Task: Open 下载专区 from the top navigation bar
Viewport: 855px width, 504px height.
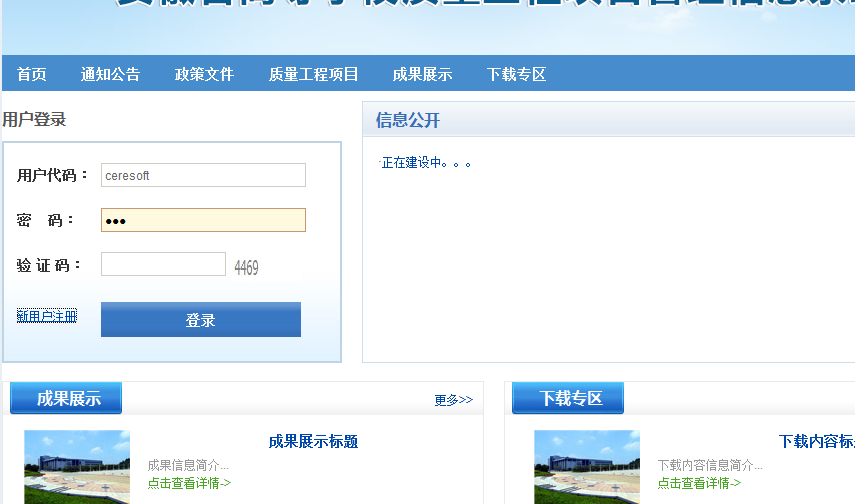Action: 516,74
